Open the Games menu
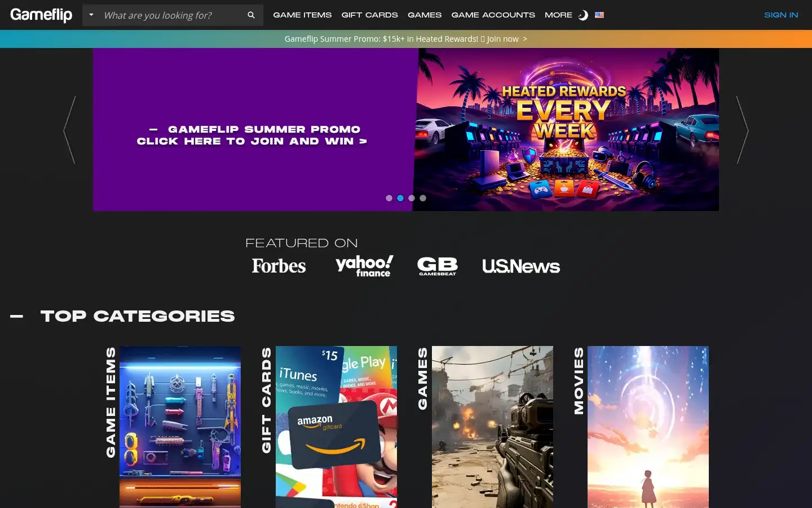 [425, 15]
